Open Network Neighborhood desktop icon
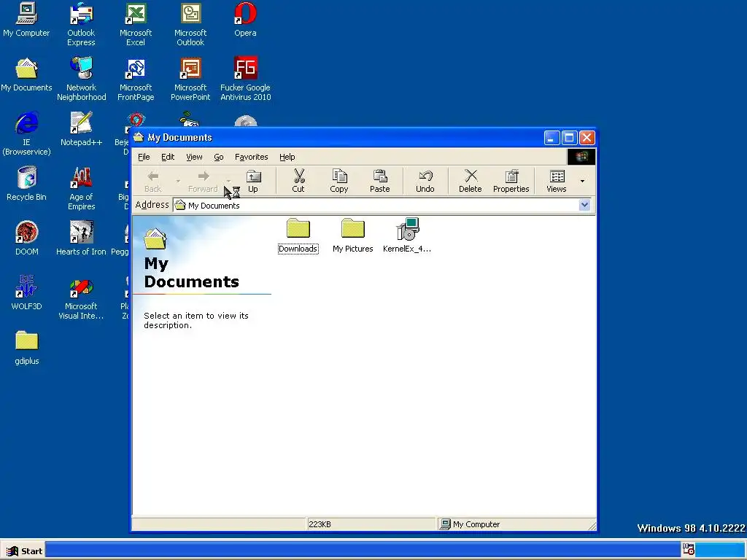 coord(81,79)
